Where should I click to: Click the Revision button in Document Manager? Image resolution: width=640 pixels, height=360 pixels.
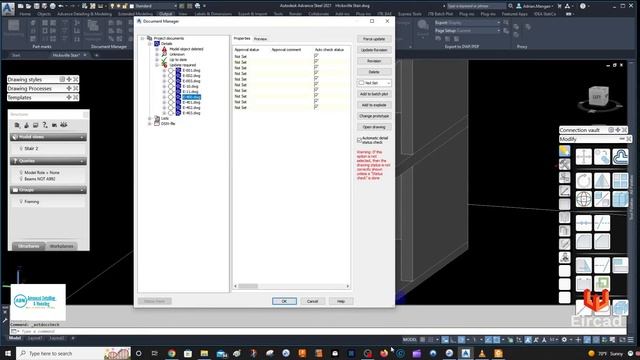[374, 61]
